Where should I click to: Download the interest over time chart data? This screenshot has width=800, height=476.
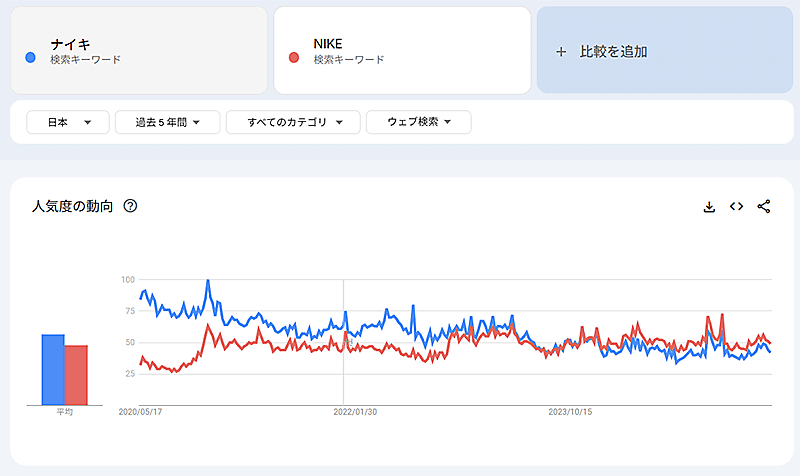point(709,207)
